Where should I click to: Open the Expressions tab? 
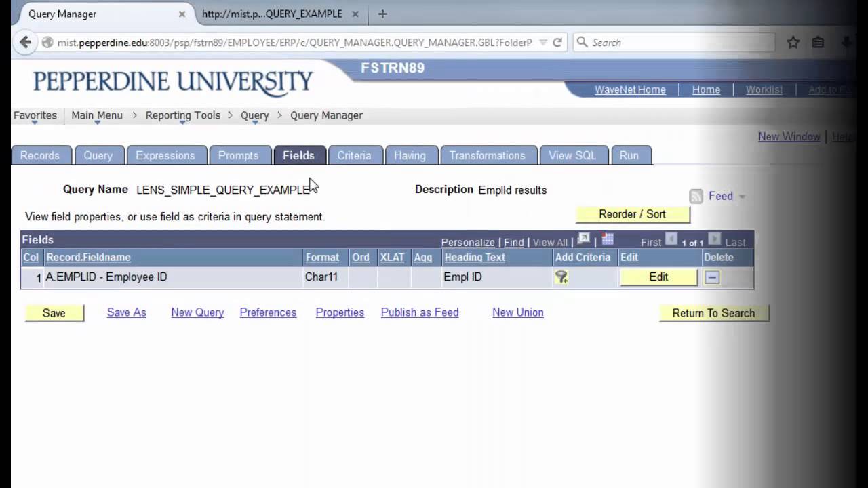coord(165,155)
